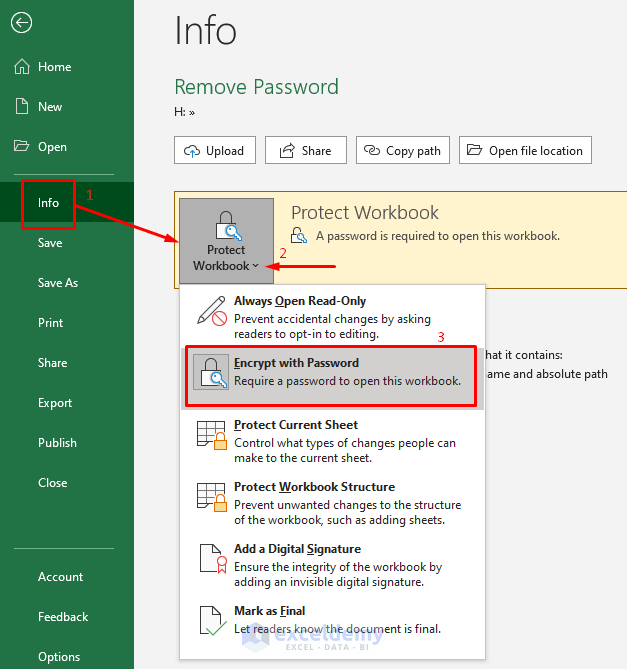Open the Export page

(67, 403)
